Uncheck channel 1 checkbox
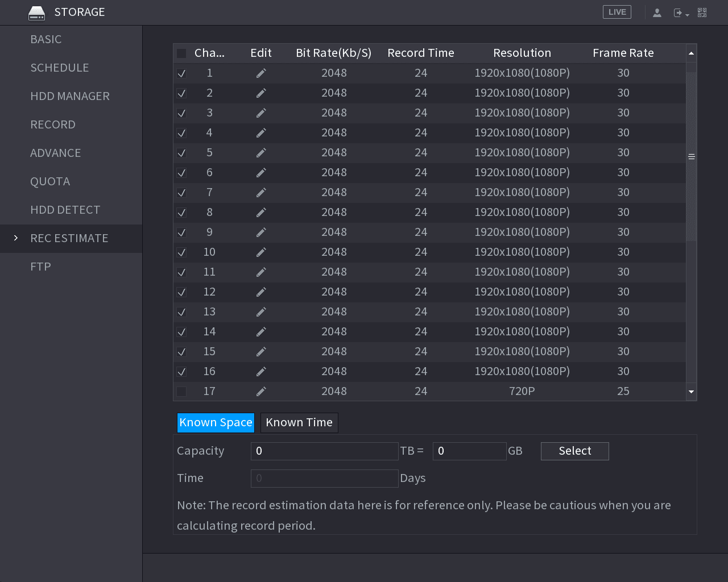Image resolution: width=728 pixels, height=582 pixels. click(x=181, y=73)
